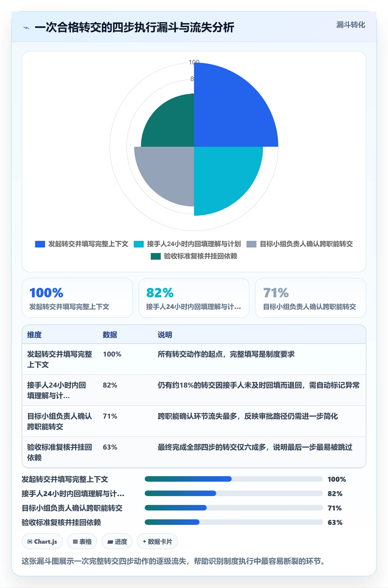Open the 100% data card

pyautogui.click(x=77, y=298)
